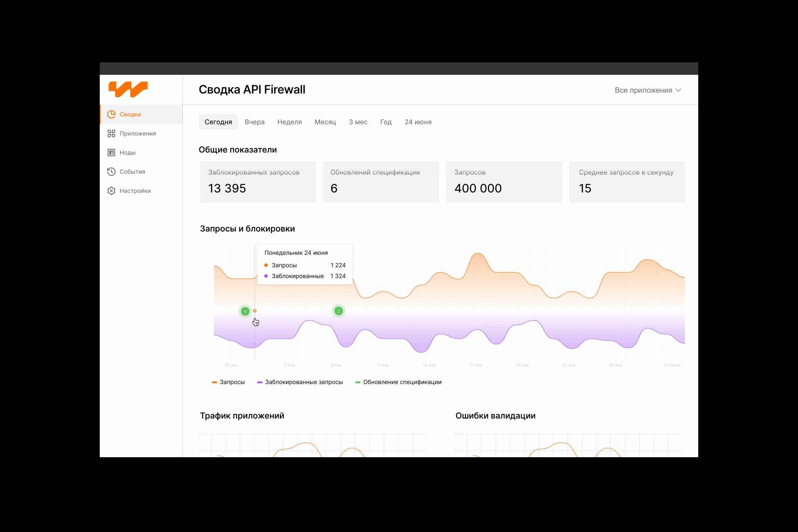Click the chevron beside Все приложения
The height and width of the screenshot is (532, 798).
[x=678, y=90]
